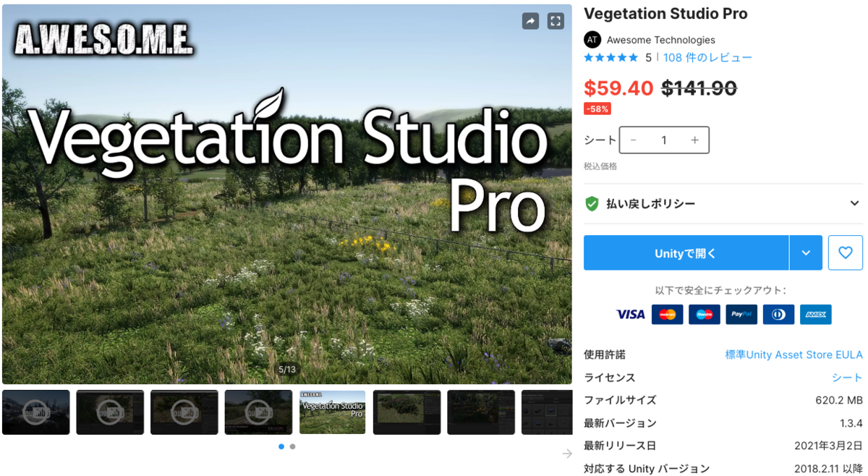Open the 108 件のレビュー link
The image size is (868, 476).
point(707,57)
